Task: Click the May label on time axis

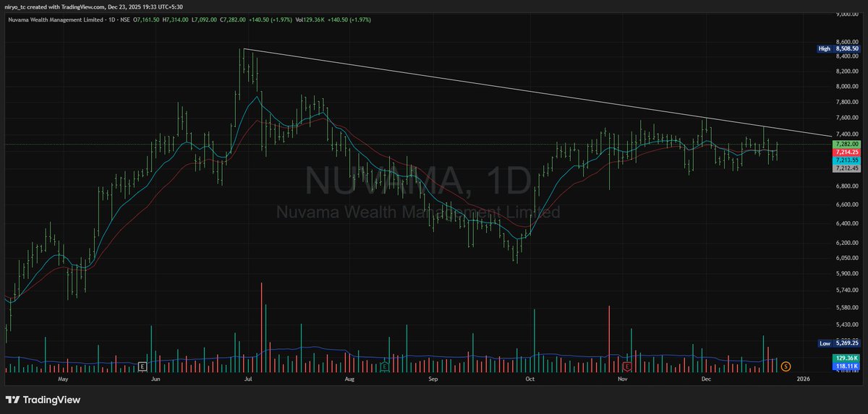Action: coord(63,379)
